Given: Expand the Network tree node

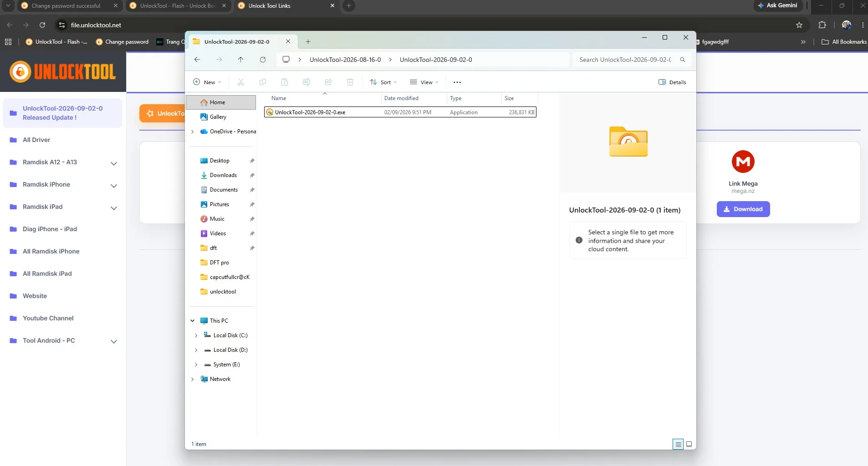Looking at the screenshot, I should (193, 379).
